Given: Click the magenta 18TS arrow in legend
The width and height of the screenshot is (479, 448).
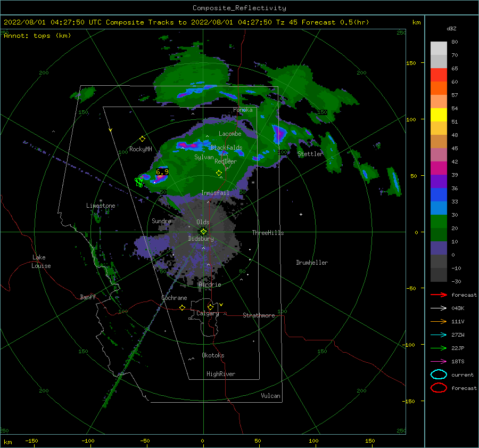Looking at the screenshot, I should (x=439, y=362).
